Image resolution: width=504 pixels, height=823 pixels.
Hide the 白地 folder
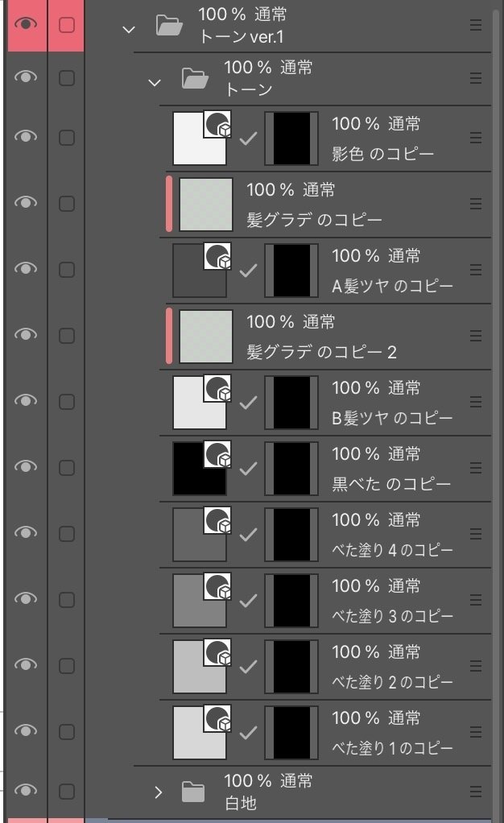pos(25,791)
